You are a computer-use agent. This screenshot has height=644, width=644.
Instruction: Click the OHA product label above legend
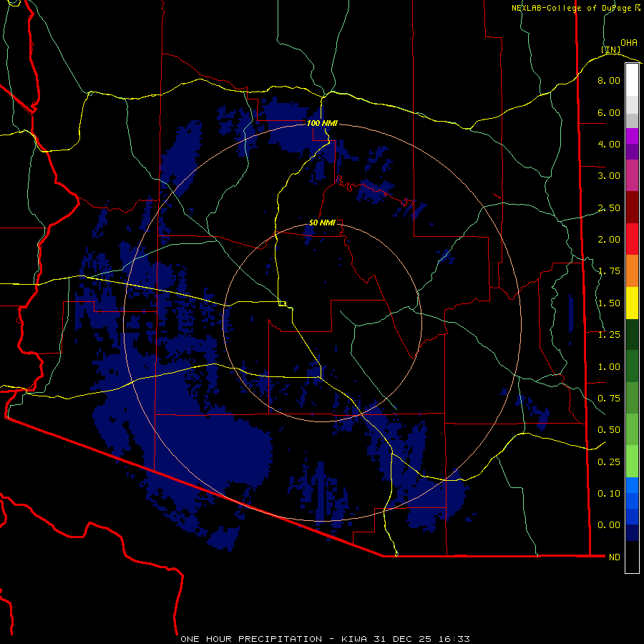[629, 42]
